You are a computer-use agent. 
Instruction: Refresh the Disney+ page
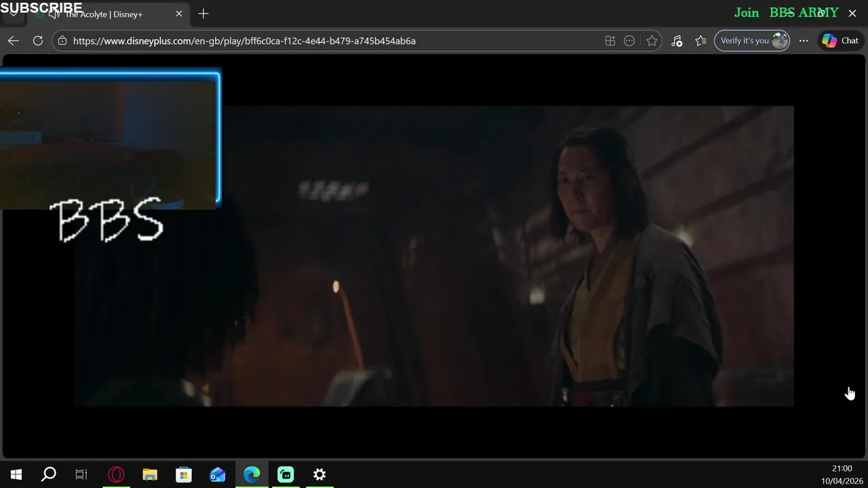38,41
